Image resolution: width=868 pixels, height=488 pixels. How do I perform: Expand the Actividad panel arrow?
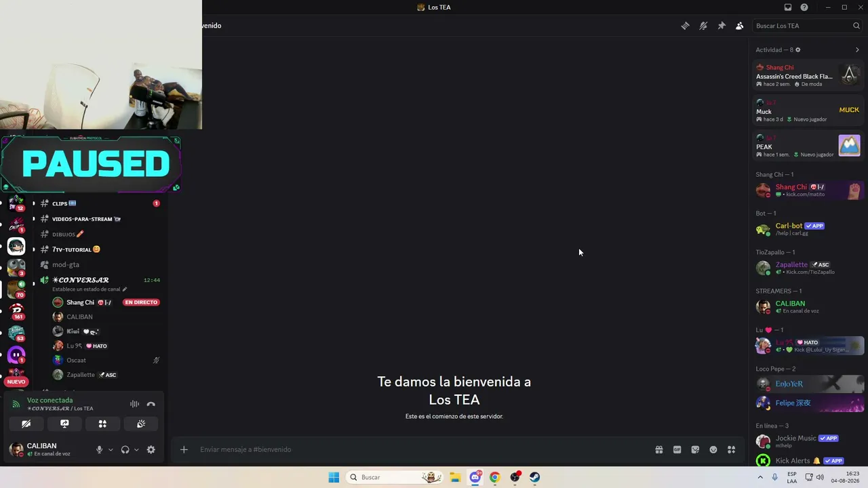[857, 49]
